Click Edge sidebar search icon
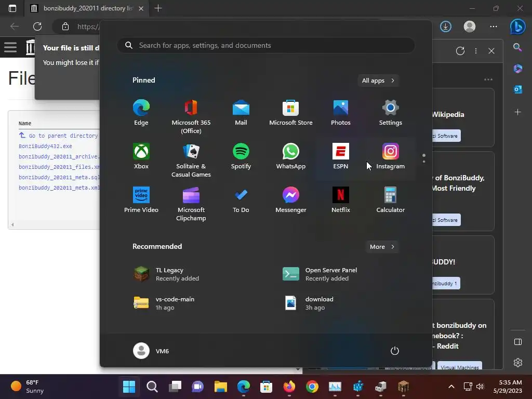This screenshot has height=399, width=532. click(x=517, y=47)
